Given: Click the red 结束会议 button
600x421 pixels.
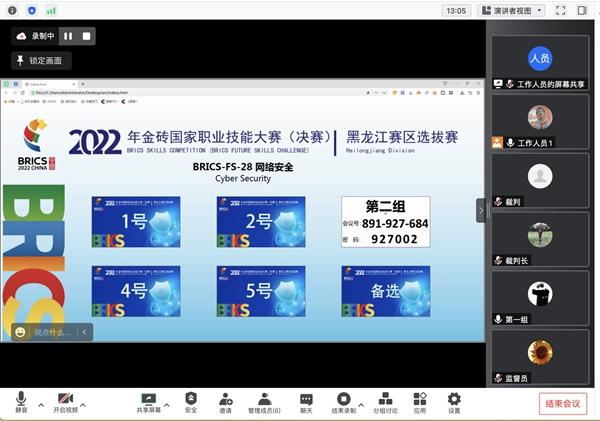Looking at the screenshot, I should coord(562,403).
